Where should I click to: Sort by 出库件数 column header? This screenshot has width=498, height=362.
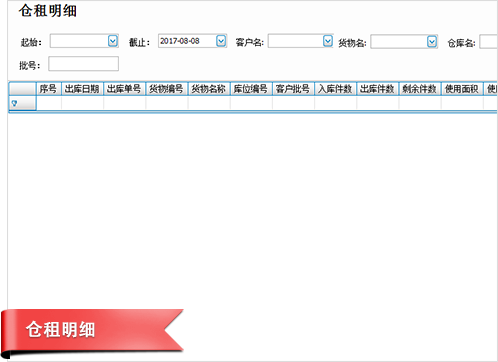(x=378, y=89)
